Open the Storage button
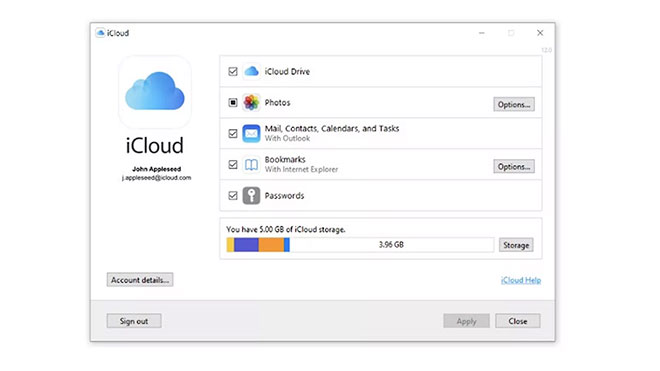This screenshot has height=371, width=660. click(x=516, y=245)
